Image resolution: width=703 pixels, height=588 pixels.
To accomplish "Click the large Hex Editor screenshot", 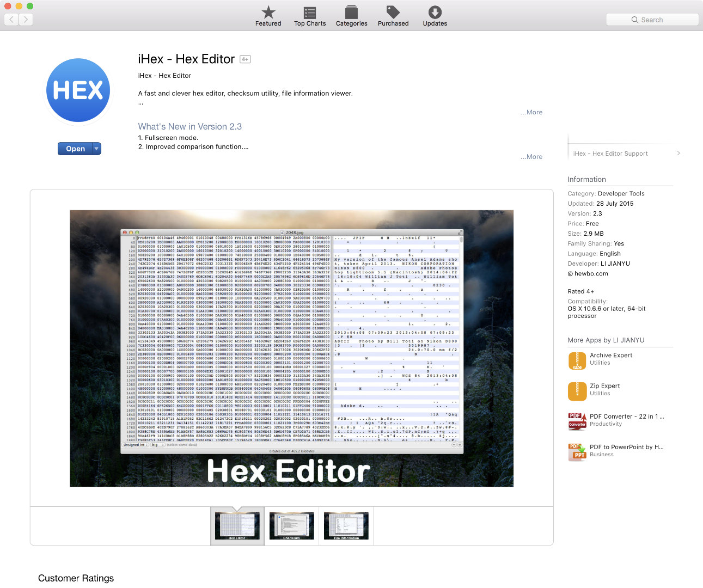I will coord(291,348).
